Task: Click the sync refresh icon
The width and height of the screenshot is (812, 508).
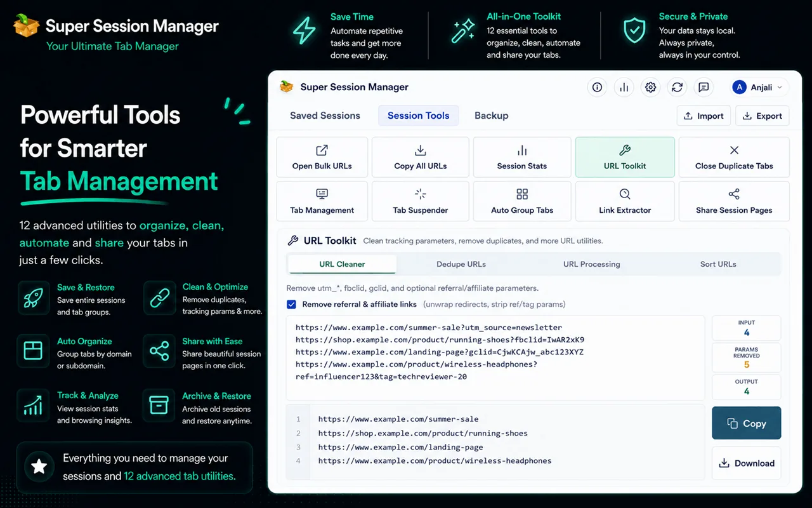Action: point(677,88)
